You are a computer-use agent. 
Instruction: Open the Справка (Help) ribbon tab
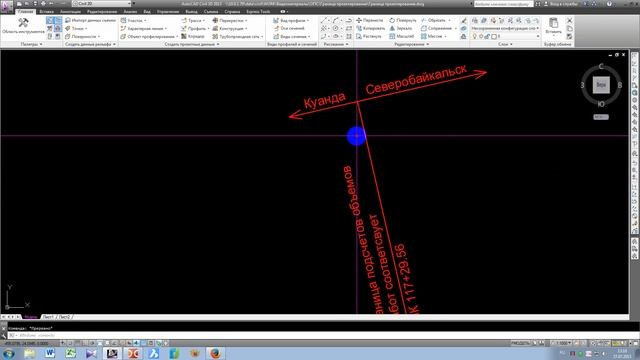pyautogui.click(x=232, y=11)
